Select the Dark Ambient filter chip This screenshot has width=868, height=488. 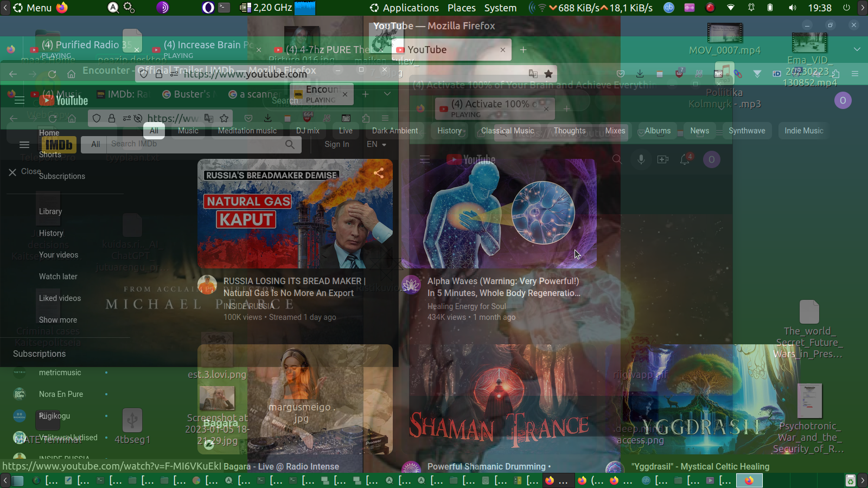(x=395, y=131)
